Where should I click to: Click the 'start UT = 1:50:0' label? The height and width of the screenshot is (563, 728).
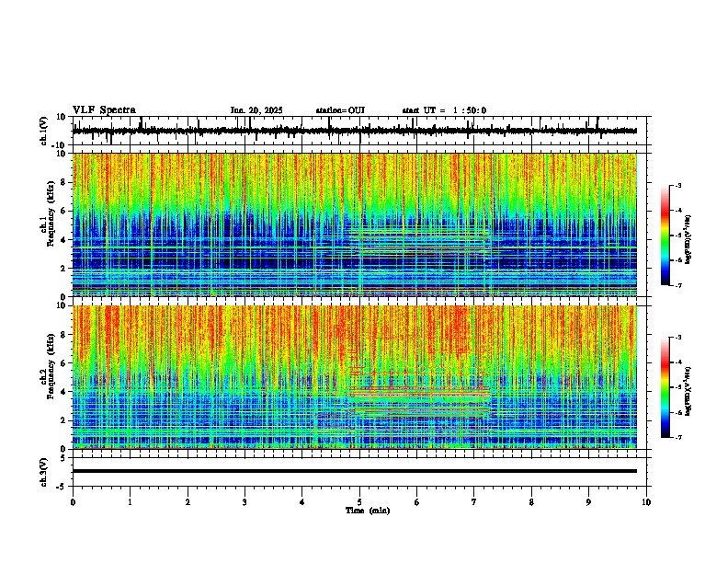pos(444,110)
